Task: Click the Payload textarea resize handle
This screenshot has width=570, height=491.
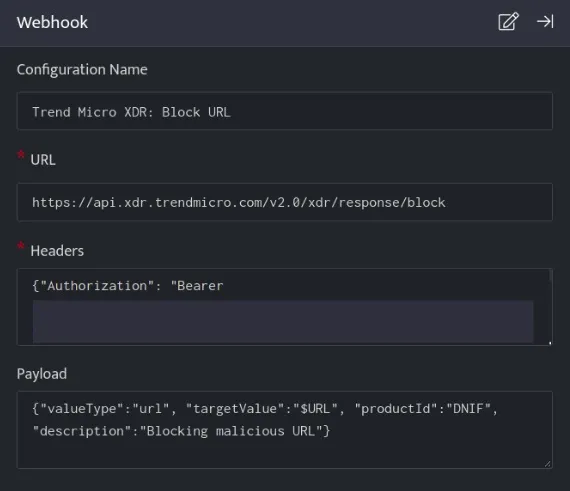Action: (548, 464)
